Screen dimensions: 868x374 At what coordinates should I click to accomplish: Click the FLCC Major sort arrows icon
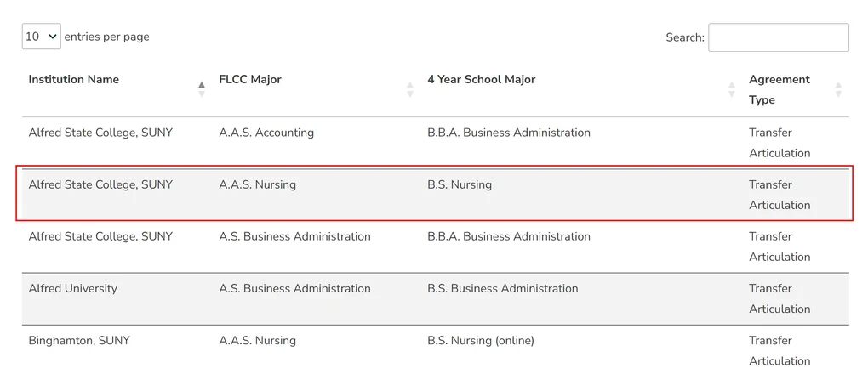410,89
